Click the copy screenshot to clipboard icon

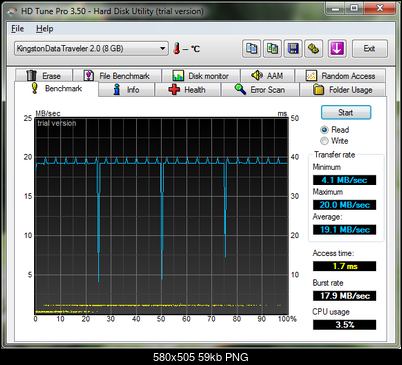[272, 49]
